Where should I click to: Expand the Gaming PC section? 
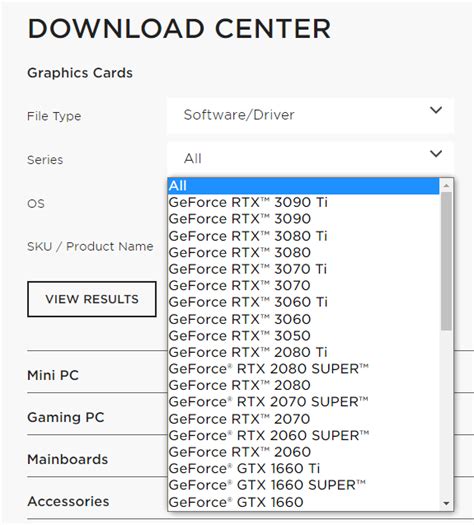pos(66,417)
